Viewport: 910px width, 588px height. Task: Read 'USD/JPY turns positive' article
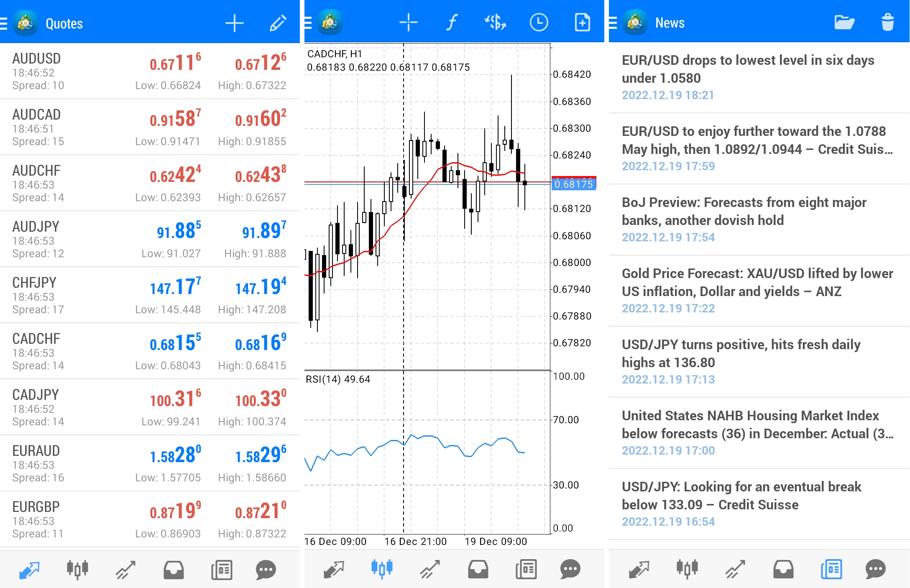pyautogui.click(x=759, y=362)
